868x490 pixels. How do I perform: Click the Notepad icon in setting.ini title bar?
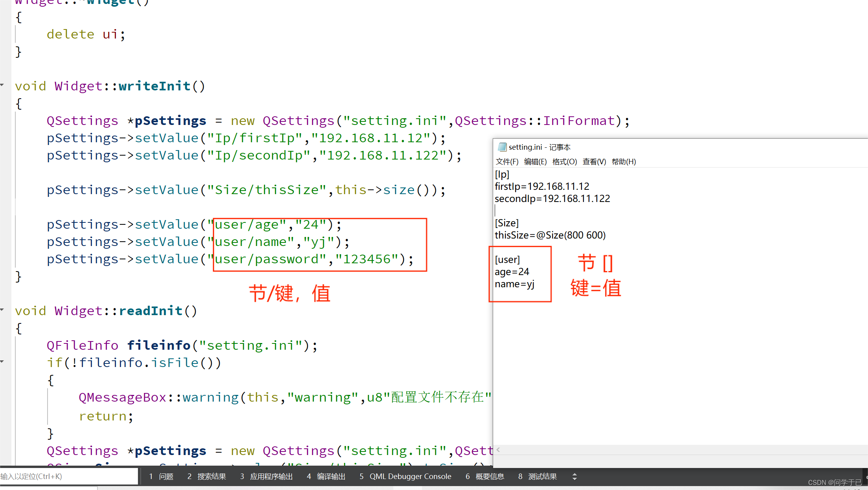(502, 147)
